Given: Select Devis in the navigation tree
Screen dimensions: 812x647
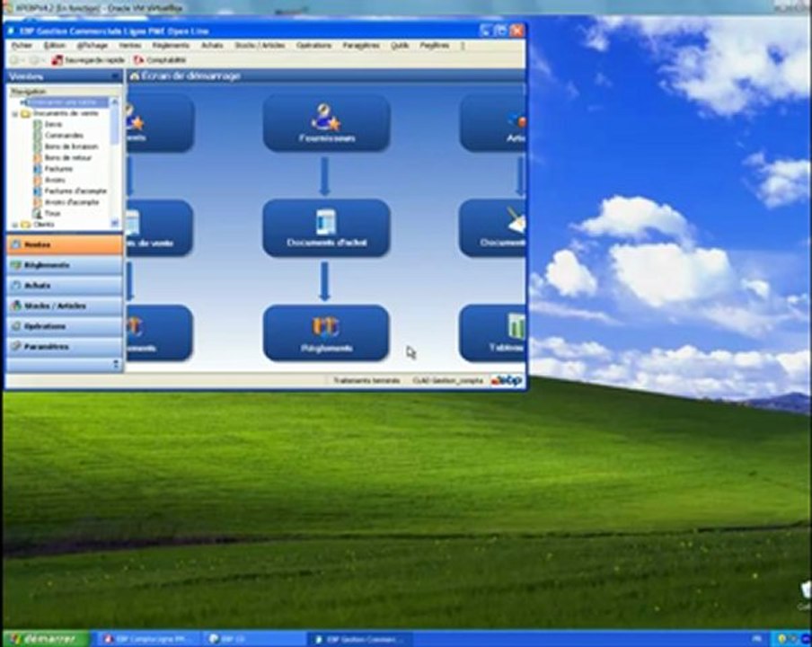Looking at the screenshot, I should click(53, 124).
